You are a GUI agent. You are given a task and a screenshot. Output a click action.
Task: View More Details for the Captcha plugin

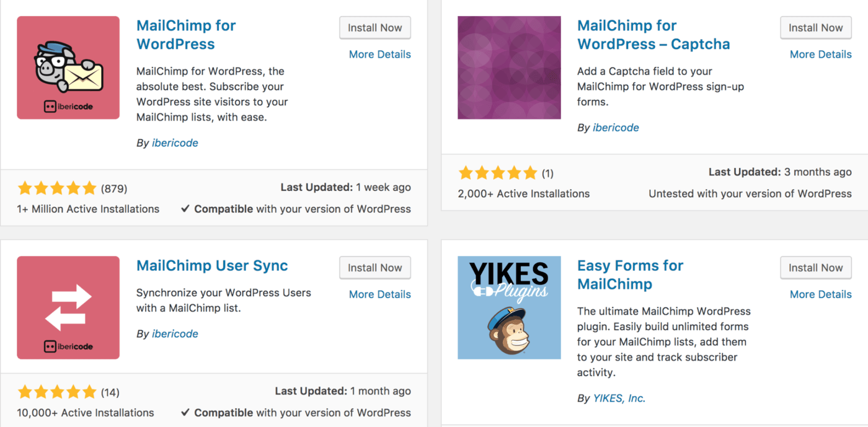pyautogui.click(x=821, y=55)
